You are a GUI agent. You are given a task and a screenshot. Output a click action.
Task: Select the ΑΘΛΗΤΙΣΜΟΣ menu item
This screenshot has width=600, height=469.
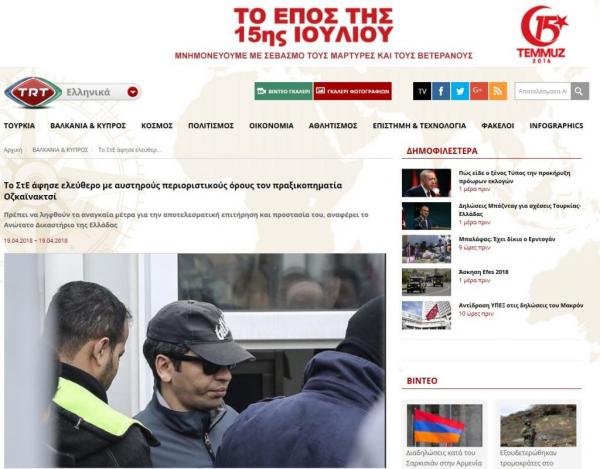pos(333,125)
